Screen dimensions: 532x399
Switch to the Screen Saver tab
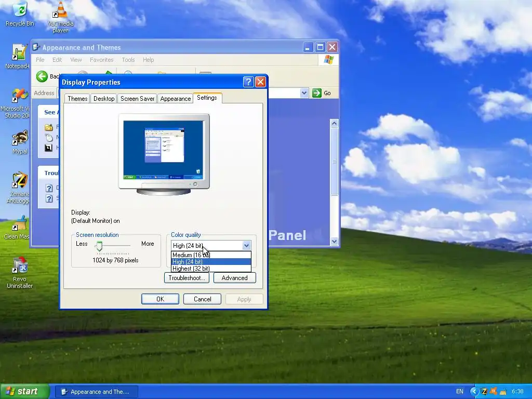(x=137, y=98)
